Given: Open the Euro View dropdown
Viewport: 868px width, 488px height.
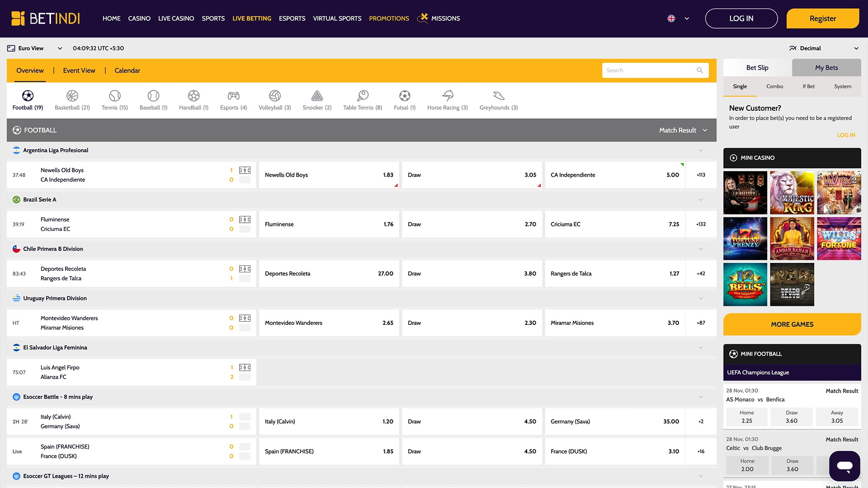Looking at the screenshot, I should pos(34,48).
